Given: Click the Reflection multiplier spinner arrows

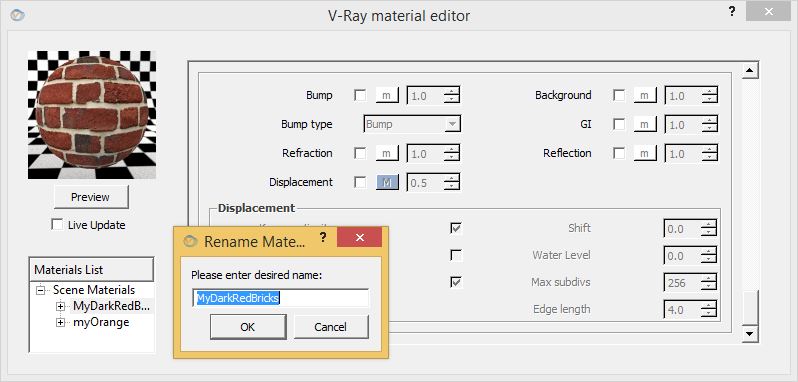Looking at the screenshot, I should pos(709,154).
